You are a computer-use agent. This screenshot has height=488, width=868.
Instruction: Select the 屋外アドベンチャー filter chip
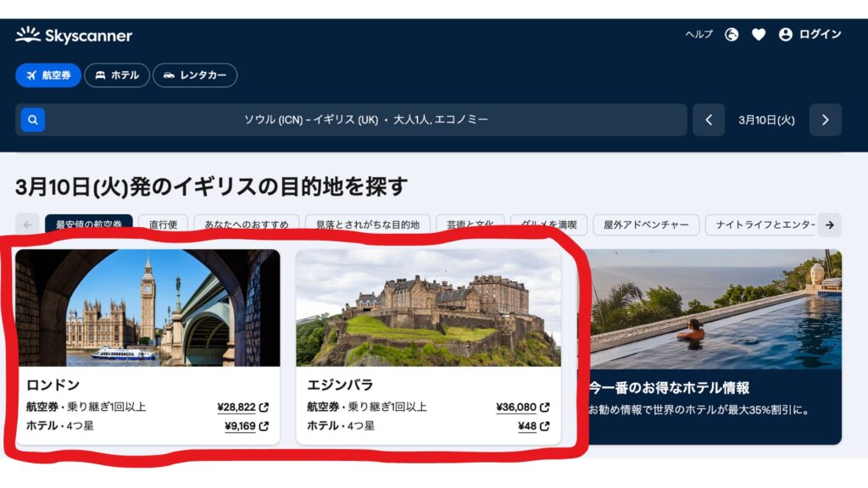pyautogui.click(x=646, y=225)
